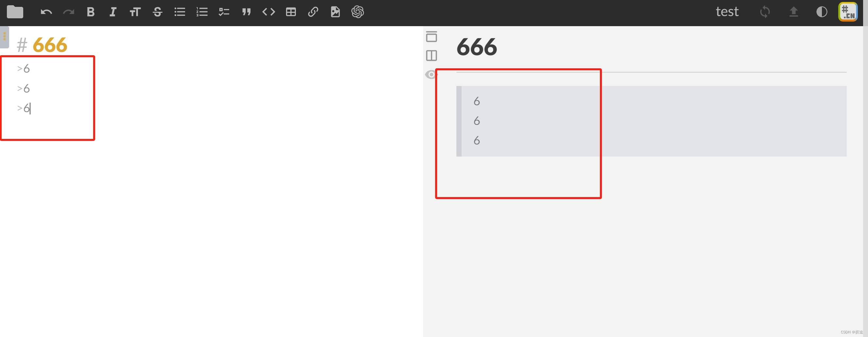868x337 pixels.
Task: Insert a heading with the TT icon
Action: (135, 12)
